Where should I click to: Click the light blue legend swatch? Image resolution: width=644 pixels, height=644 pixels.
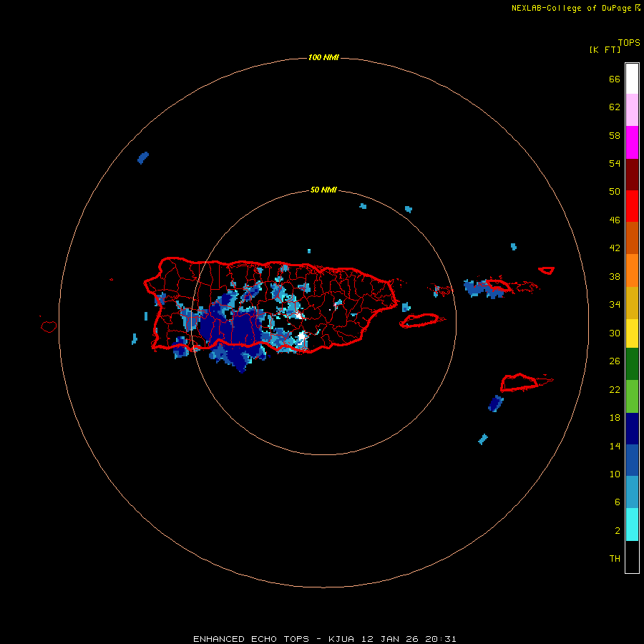[632, 492]
